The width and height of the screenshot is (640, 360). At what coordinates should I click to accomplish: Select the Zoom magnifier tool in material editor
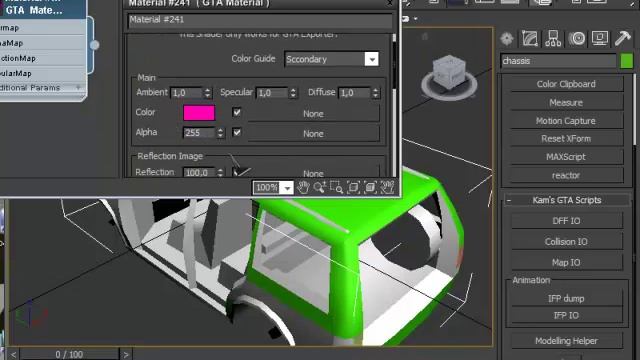tap(320, 187)
